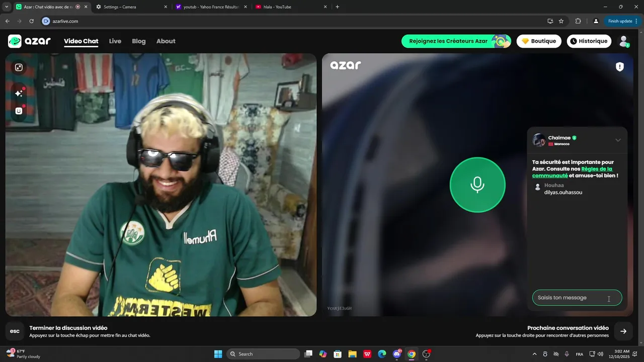This screenshot has width=644, height=362.
Task: Click the Azar logo in header
Action: click(x=29, y=41)
